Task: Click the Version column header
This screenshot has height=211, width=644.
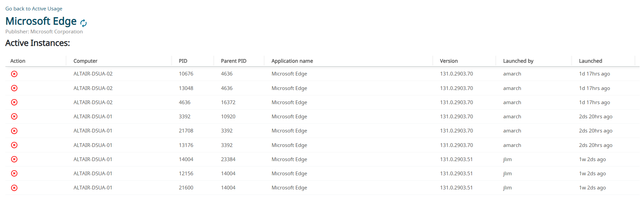Action: coord(449,61)
